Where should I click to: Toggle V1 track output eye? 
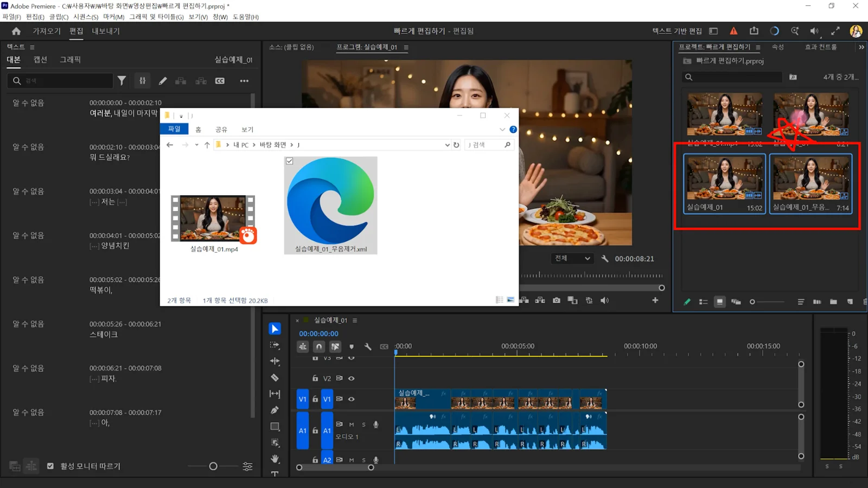coord(352,399)
